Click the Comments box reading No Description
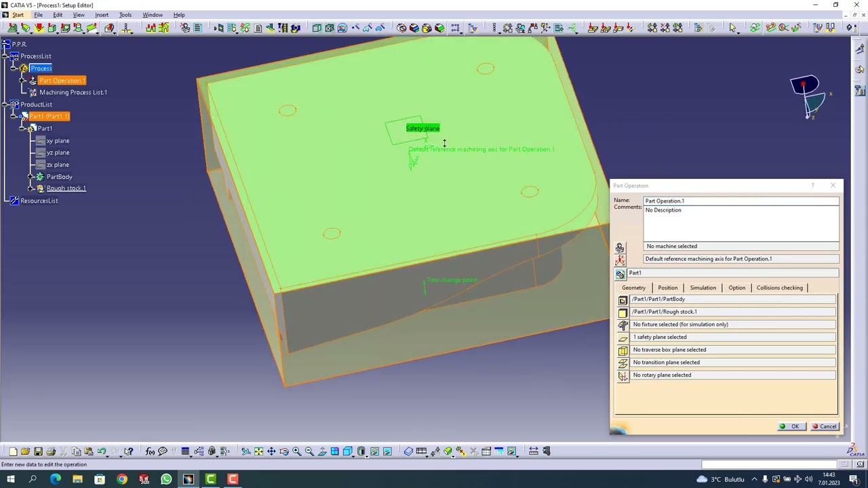The width and height of the screenshot is (868, 488). pyautogui.click(x=741, y=224)
